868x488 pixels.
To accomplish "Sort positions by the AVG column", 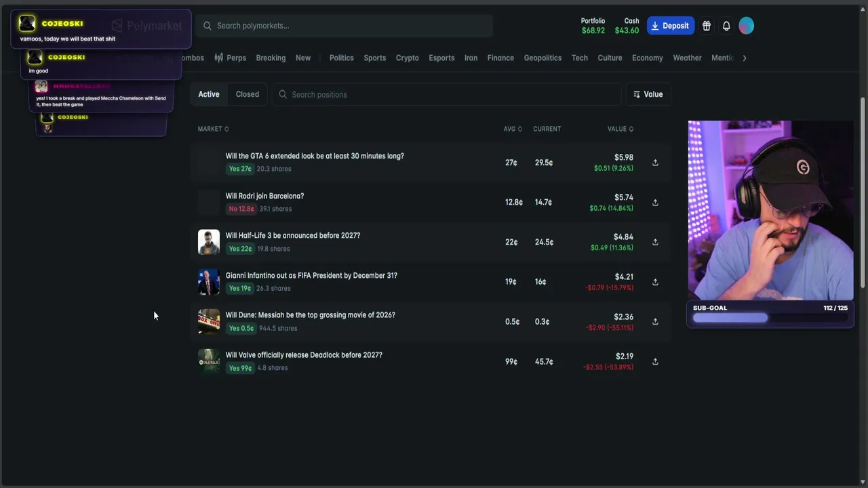I will tap(513, 129).
